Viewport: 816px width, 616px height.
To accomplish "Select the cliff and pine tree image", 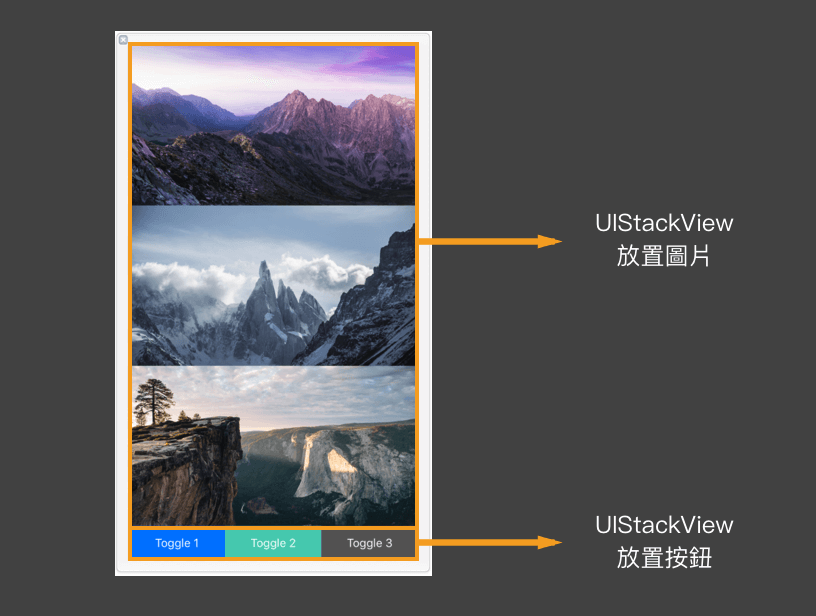I will pos(273,446).
